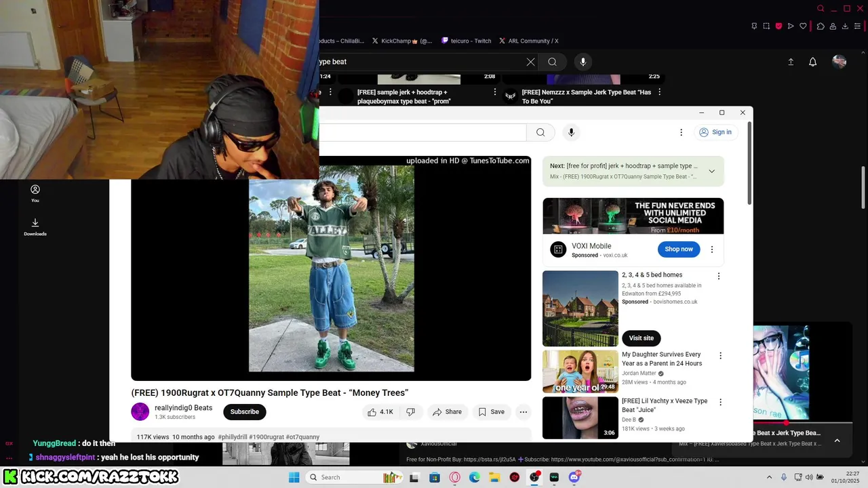This screenshot has height=488, width=868.
Task: Click search magnifier in front YouTube window
Action: click(x=540, y=132)
